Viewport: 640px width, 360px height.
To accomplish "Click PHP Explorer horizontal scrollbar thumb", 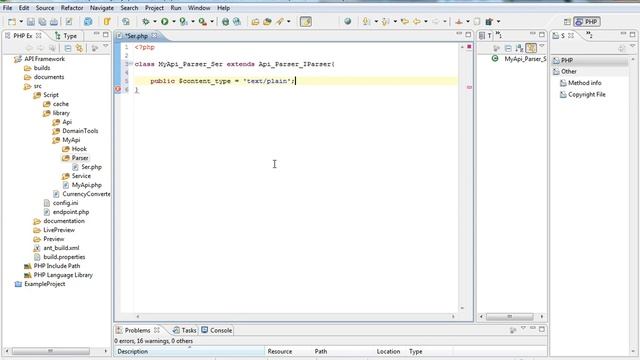I will [x=51, y=351].
